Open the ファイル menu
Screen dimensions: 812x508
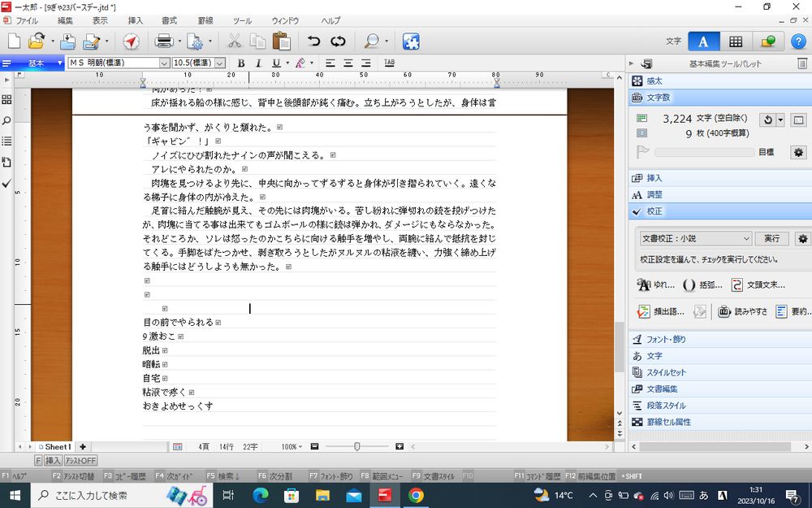coord(27,21)
